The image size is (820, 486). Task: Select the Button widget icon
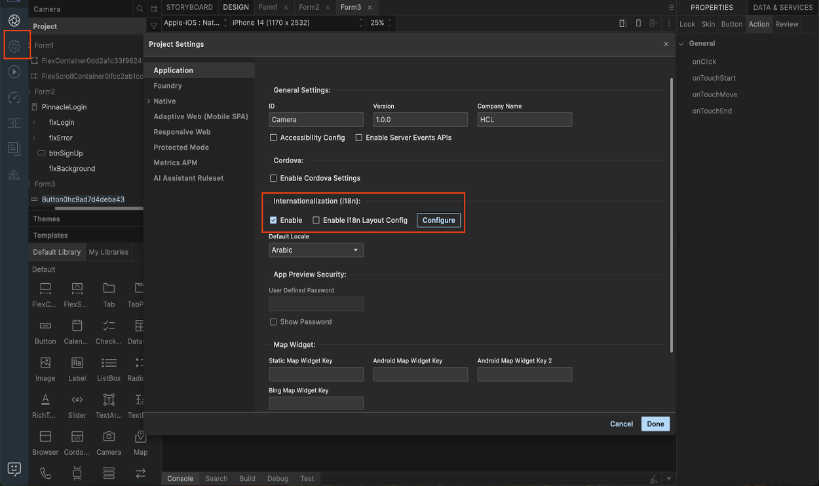45,327
